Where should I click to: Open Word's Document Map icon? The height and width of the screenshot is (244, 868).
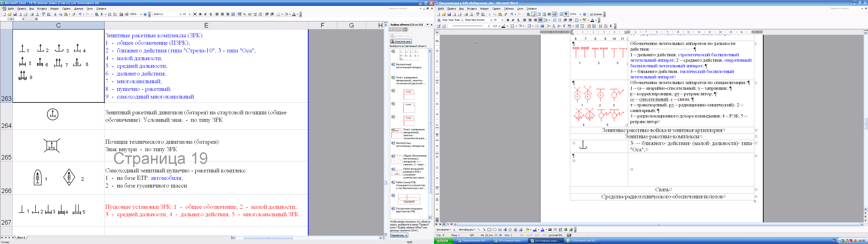[561, 14]
